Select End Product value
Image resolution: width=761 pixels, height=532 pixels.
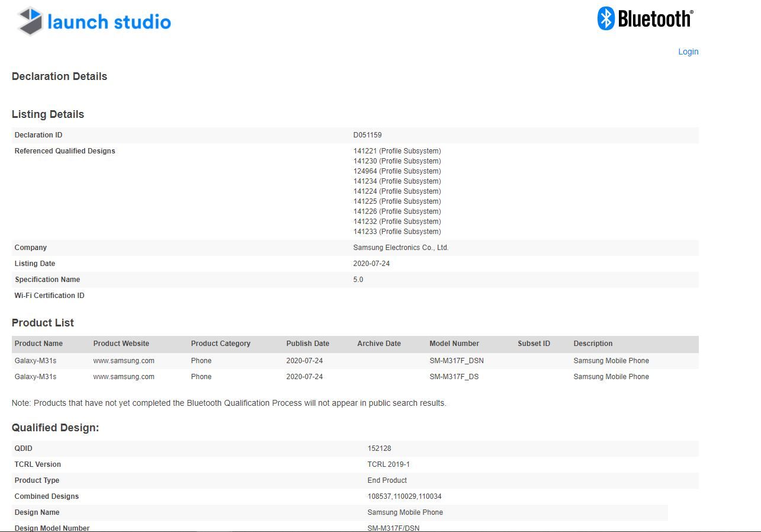387,480
